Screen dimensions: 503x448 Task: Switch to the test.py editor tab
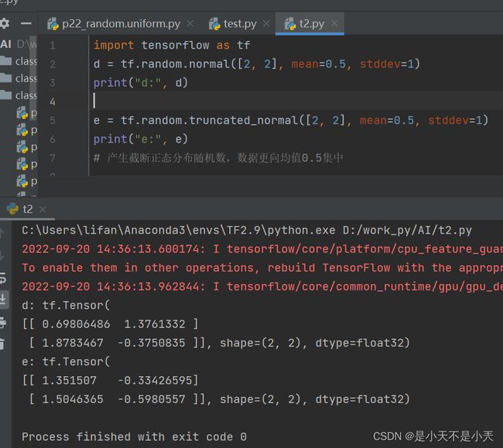click(x=240, y=24)
